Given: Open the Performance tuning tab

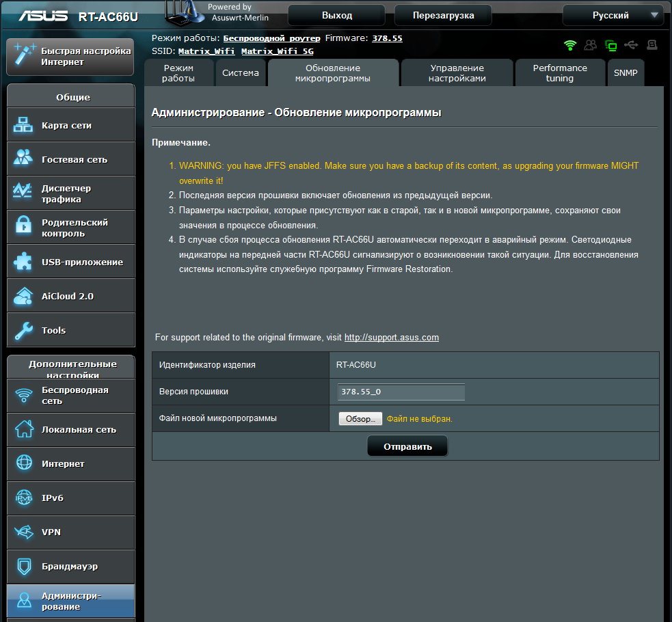Looking at the screenshot, I should click(560, 73).
